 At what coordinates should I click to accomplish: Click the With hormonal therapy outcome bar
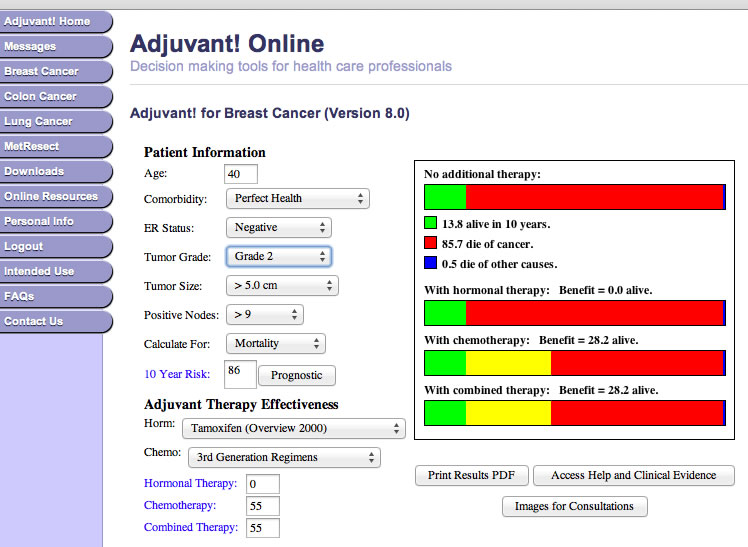pos(575,313)
